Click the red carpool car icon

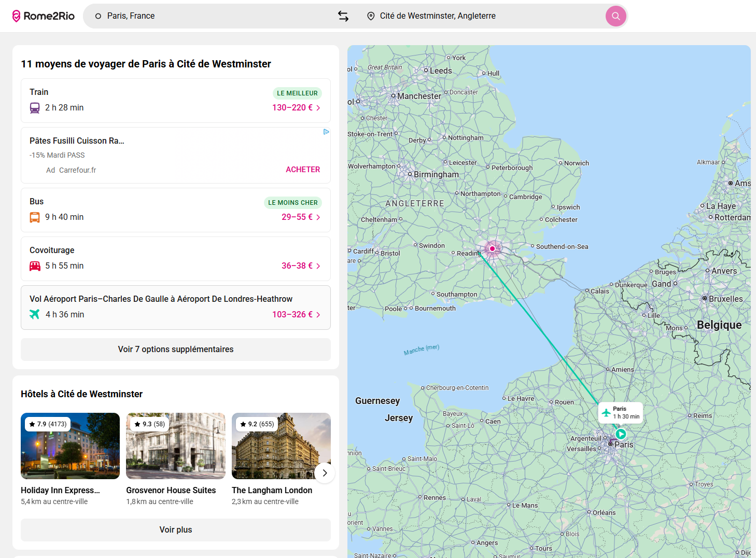pos(35,266)
